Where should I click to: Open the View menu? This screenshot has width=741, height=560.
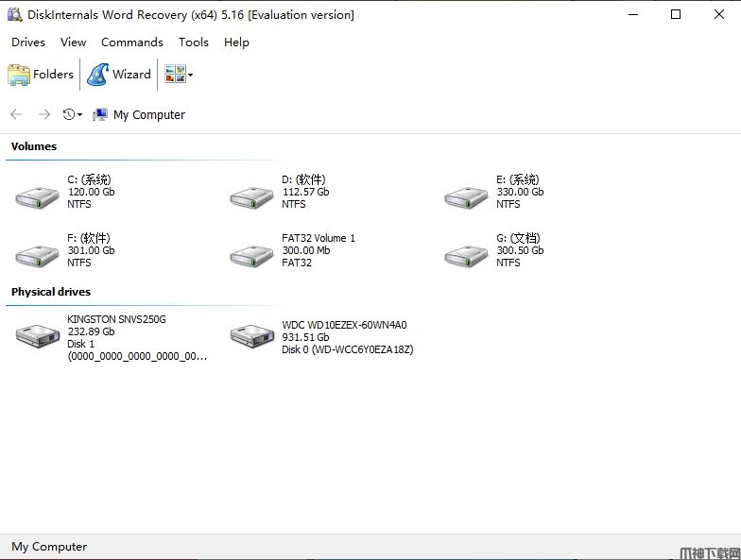[74, 42]
